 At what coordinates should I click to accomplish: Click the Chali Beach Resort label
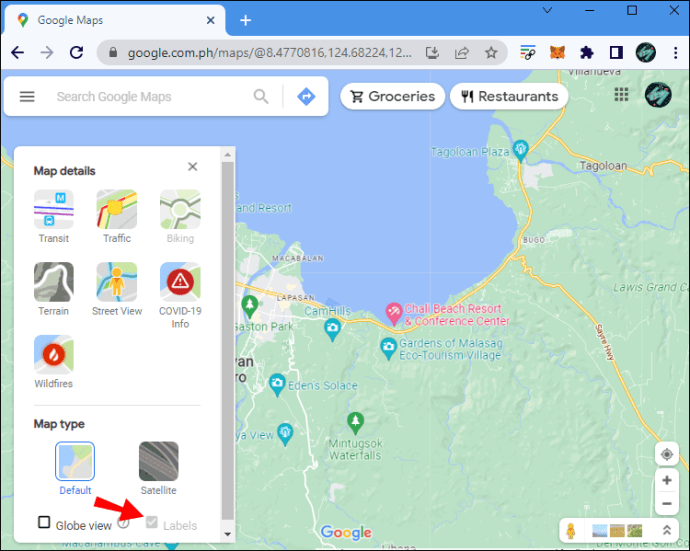click(457, 315)
